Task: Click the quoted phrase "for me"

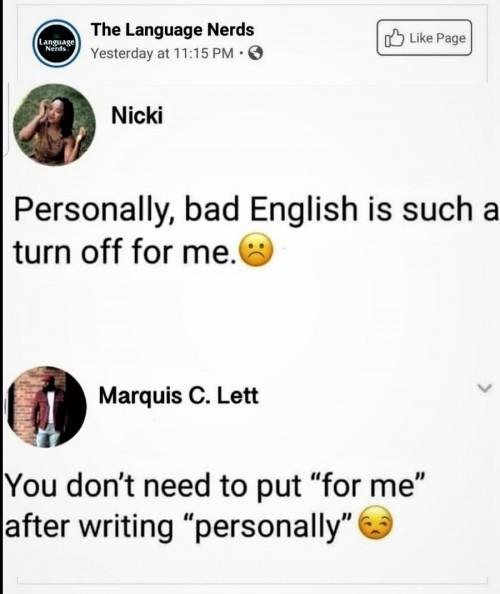Action: (x=368, y=486)
